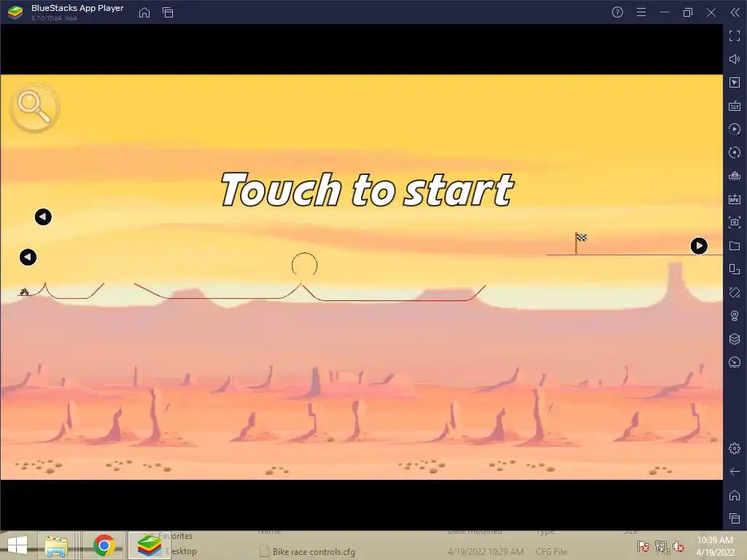Viewport: 747px width, 560px height.
Task: Open File Explorer from the taskbar
Action: (x=56, y=545)
